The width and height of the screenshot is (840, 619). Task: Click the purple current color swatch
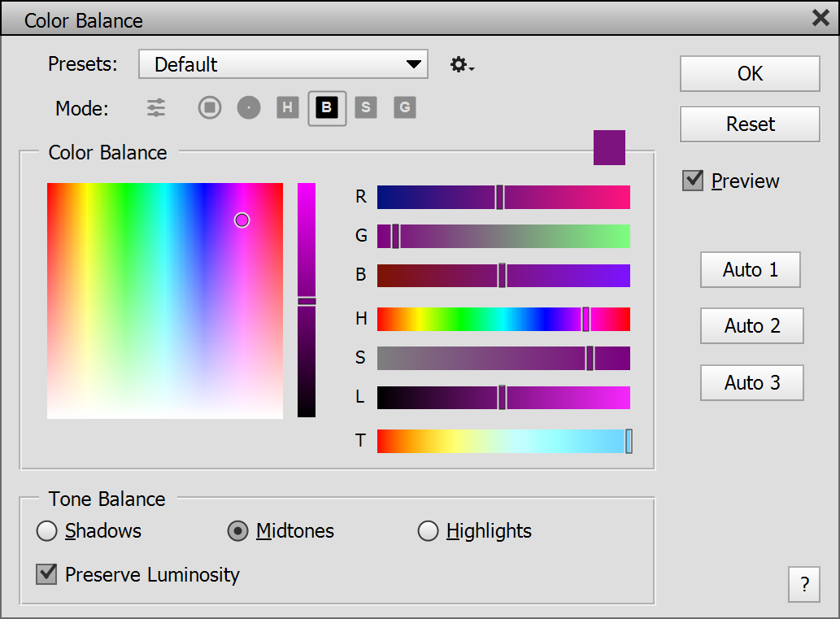[609, 147]
